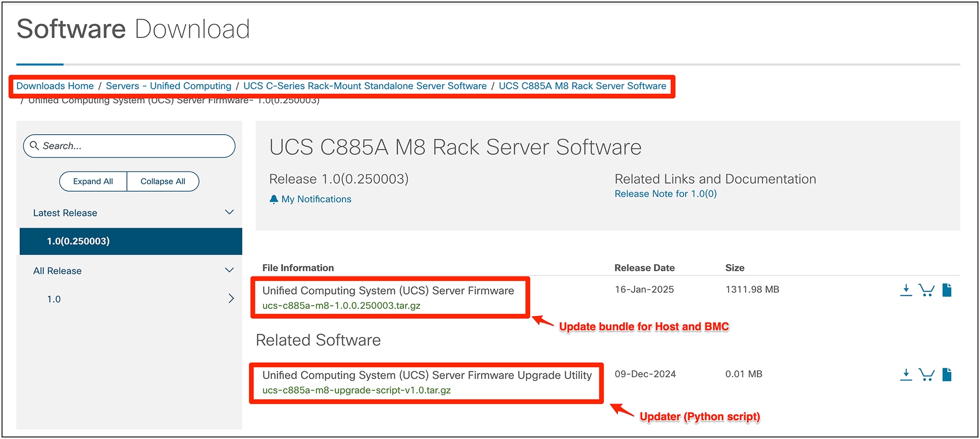This screenshot has height=439, width=980.
Task: Click the Release Date column header
Action: [644, 268]
